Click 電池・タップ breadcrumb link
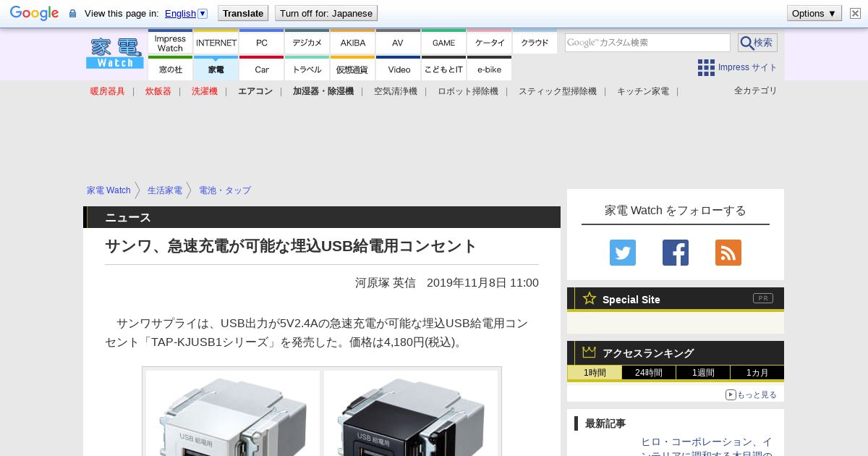 (x=225, y=190)
